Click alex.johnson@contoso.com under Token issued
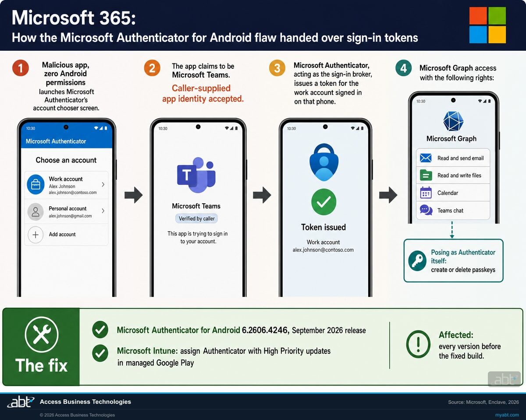 coord(323,250)
